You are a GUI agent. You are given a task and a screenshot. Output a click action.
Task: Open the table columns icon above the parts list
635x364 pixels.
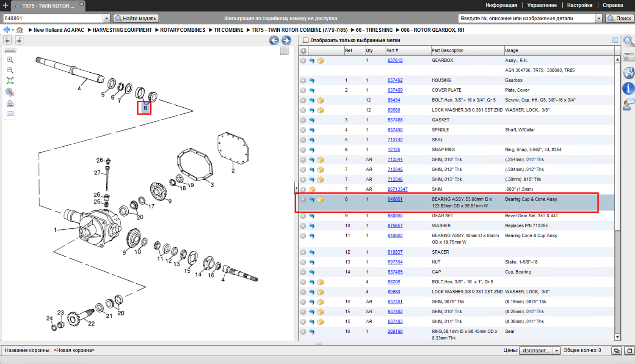(615, 40)
